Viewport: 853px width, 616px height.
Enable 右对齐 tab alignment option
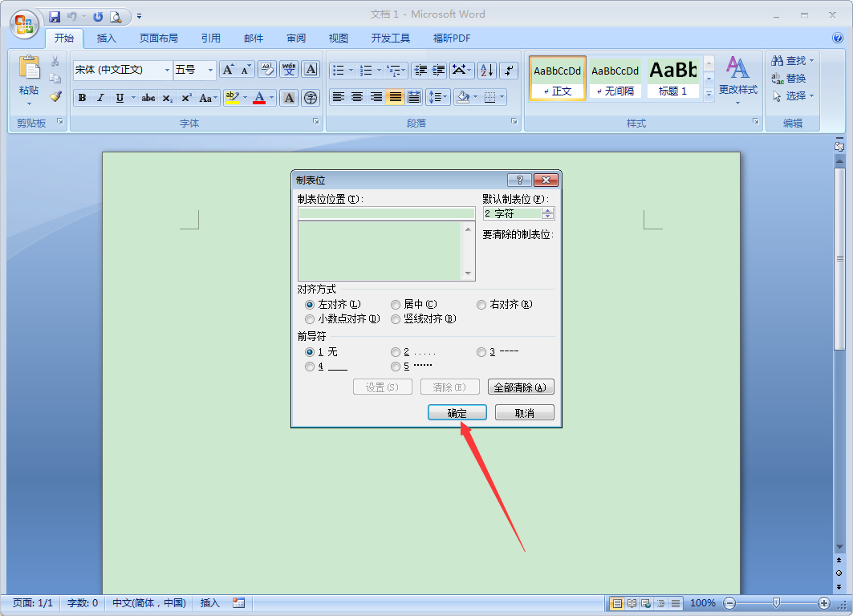coord(481,304)
